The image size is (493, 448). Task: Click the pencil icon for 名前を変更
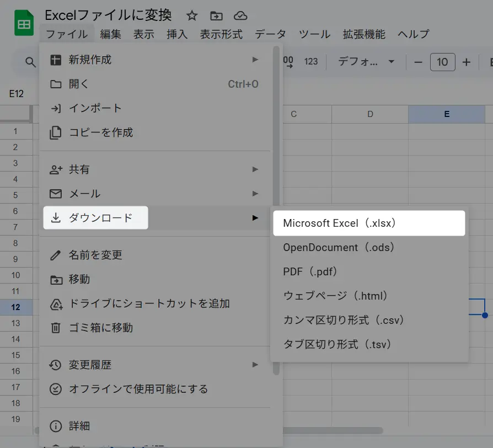(x=56, y=255)
